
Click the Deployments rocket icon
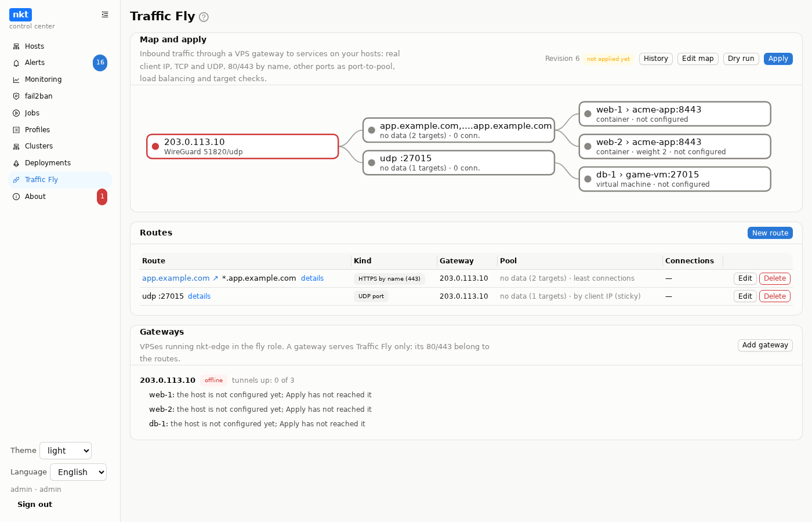tap(16, 163)
